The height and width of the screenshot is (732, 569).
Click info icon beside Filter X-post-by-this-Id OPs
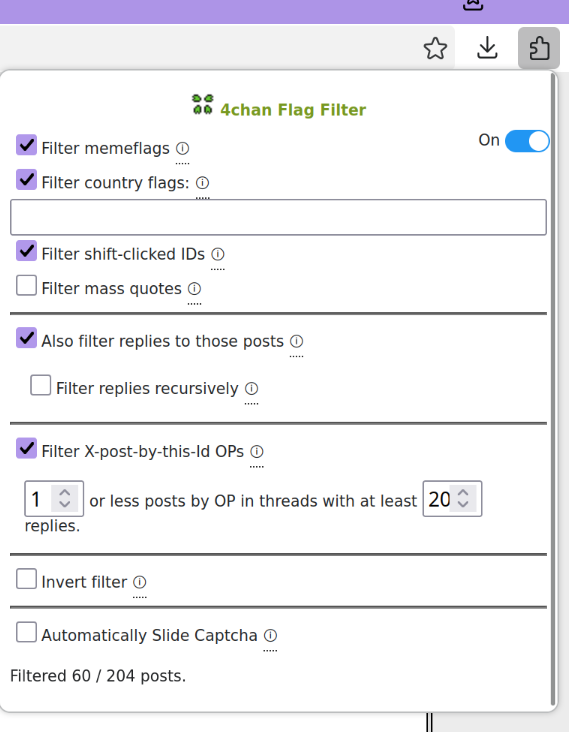click(257, 451)
